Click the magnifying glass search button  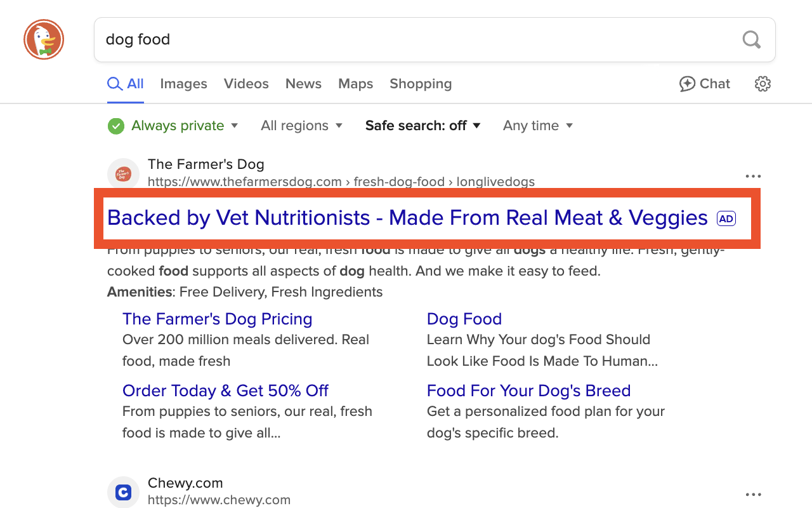752,39
